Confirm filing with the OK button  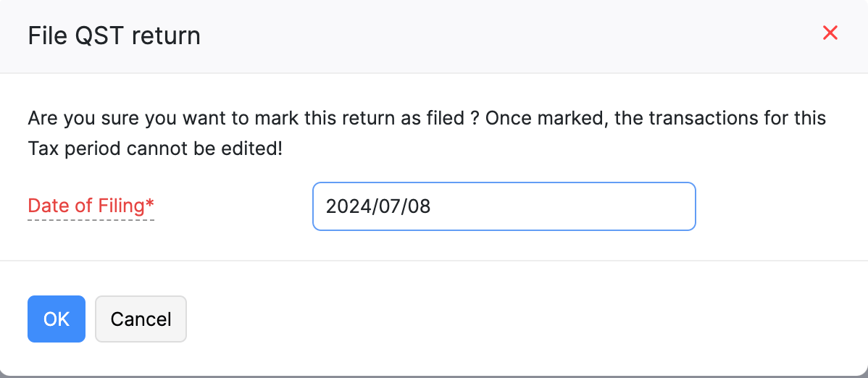57,319
